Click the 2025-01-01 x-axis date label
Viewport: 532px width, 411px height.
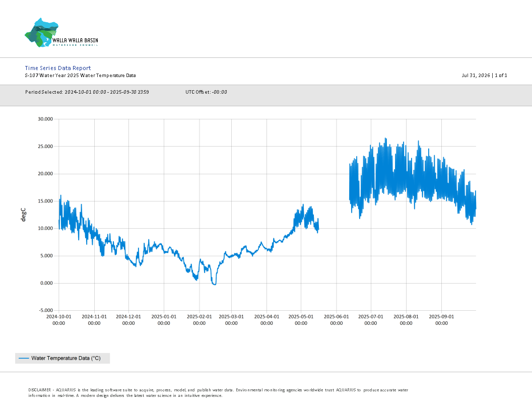click(x=164, y=320)
